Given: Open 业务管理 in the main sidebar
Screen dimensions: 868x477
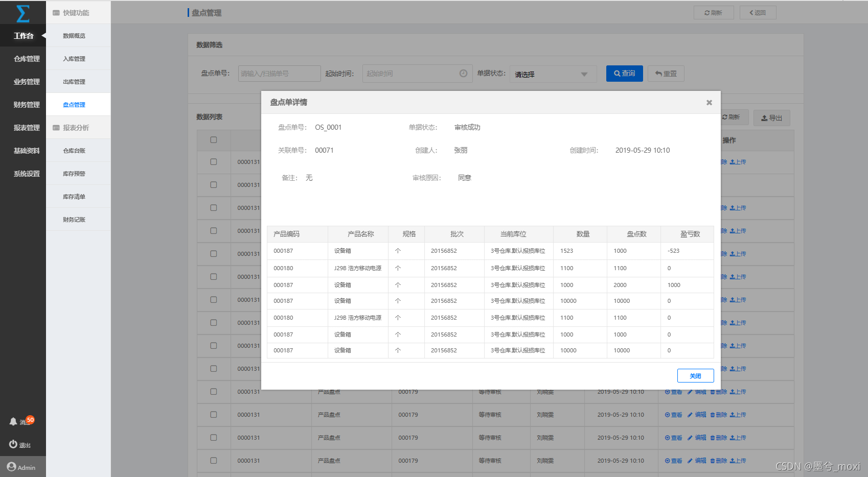Looking at the screenshot, I should point(27,82).
